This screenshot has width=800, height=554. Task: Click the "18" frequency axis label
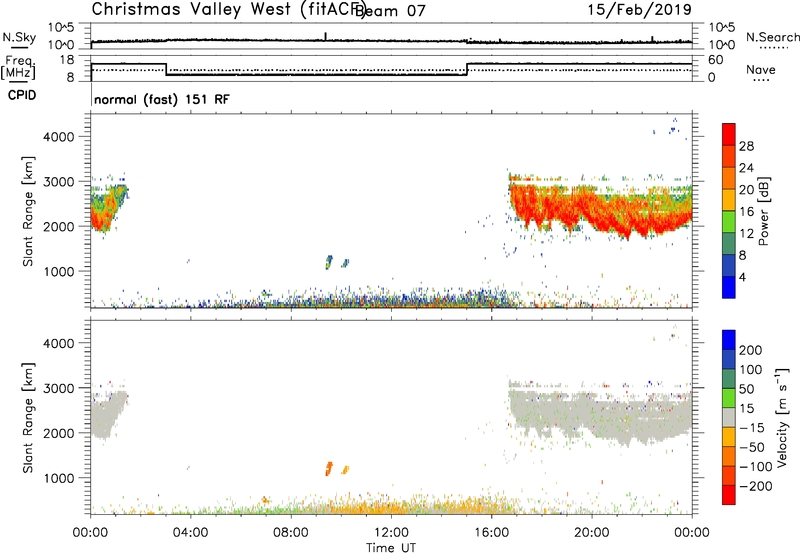67,60
